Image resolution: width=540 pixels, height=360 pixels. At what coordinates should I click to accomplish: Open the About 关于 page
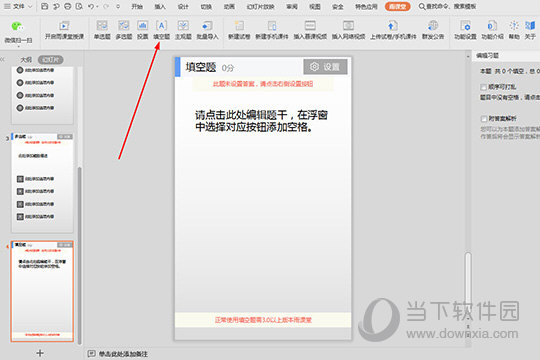(x=530, y=30)
